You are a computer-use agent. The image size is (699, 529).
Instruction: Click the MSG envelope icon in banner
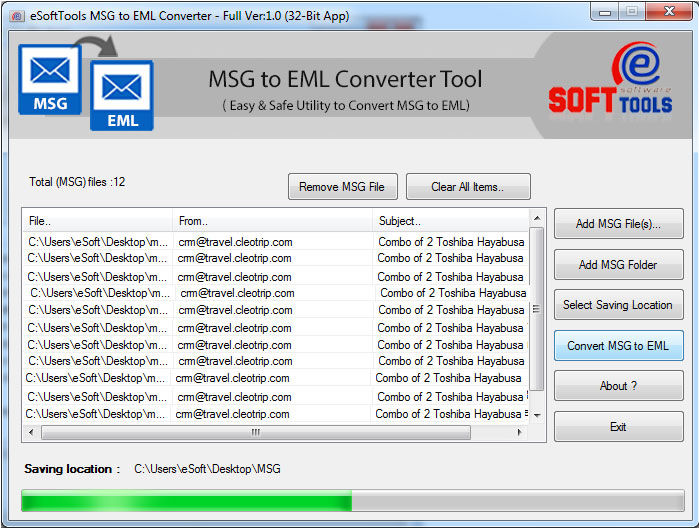(50, 79)
